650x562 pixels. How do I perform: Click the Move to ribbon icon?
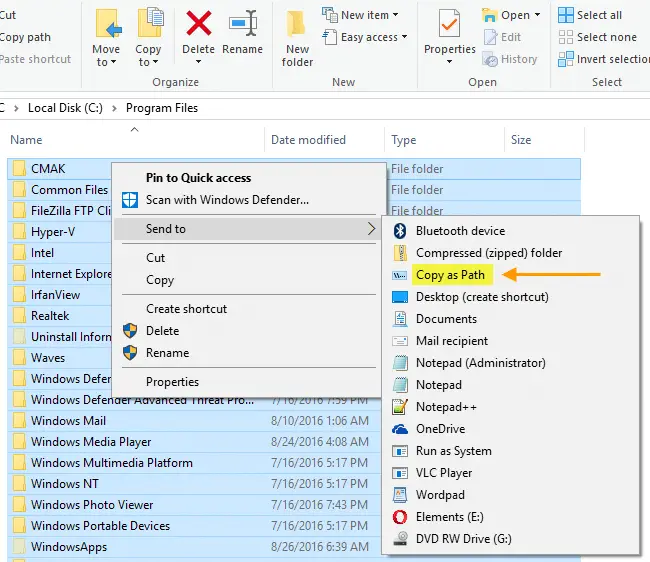pos(109,24)
